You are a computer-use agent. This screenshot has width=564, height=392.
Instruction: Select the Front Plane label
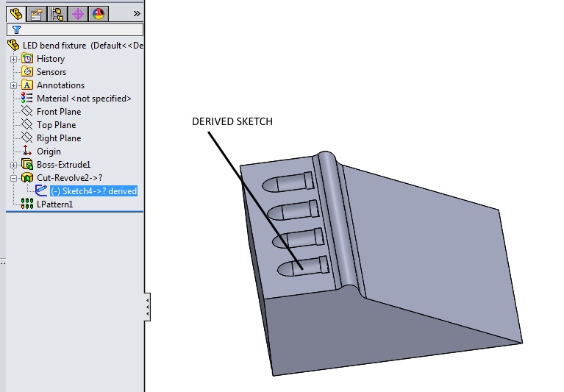pyautogui.click(x=59, y=112)
